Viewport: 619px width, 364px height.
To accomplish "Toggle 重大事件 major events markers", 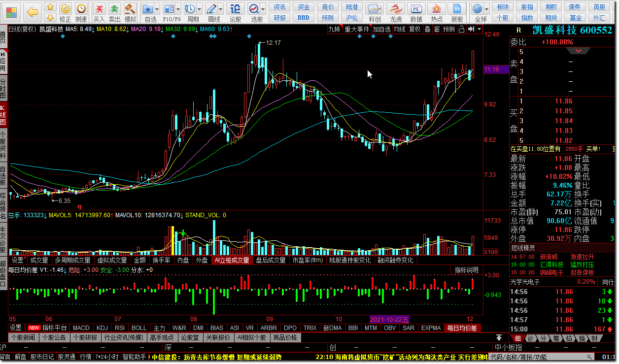I will pos(357,29).
